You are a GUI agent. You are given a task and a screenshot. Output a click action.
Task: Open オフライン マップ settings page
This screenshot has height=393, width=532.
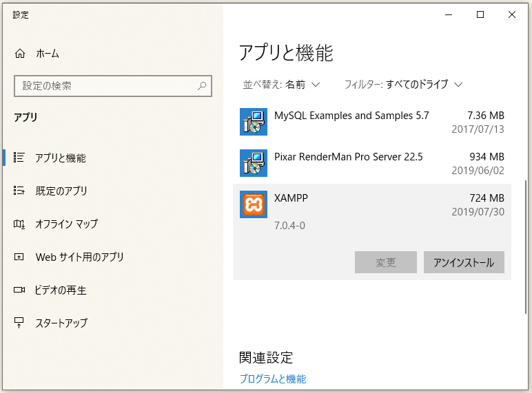coord(112,224)
